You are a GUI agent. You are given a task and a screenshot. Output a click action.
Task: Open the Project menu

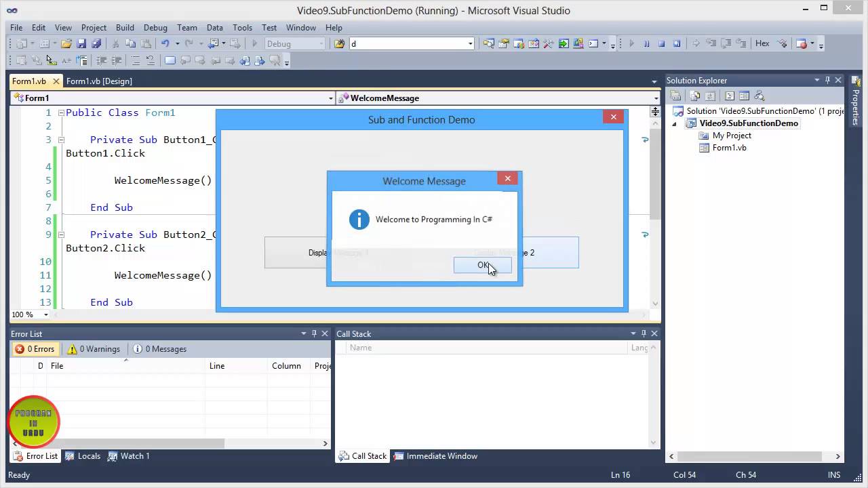click(x=94, y=28)
